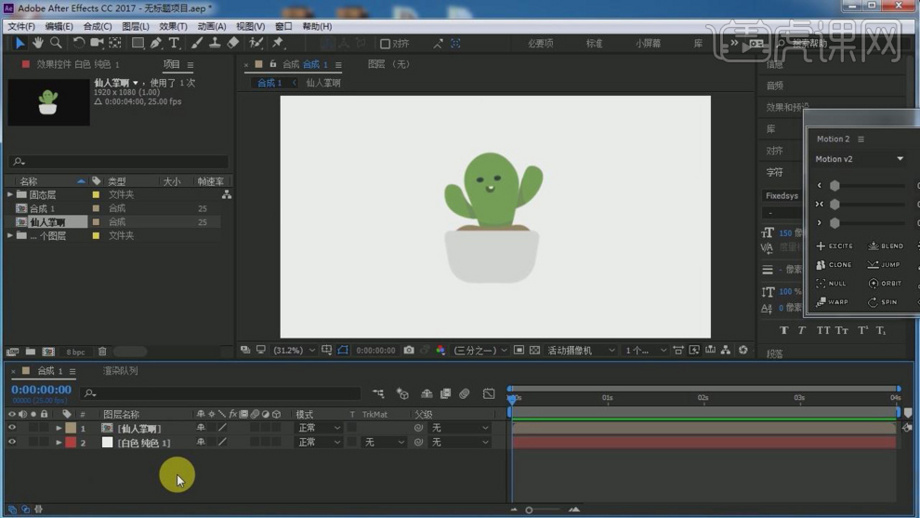Choose the horizontal Type tool
The height and width of the screenshot is (518, 920).
coord(174,43)
